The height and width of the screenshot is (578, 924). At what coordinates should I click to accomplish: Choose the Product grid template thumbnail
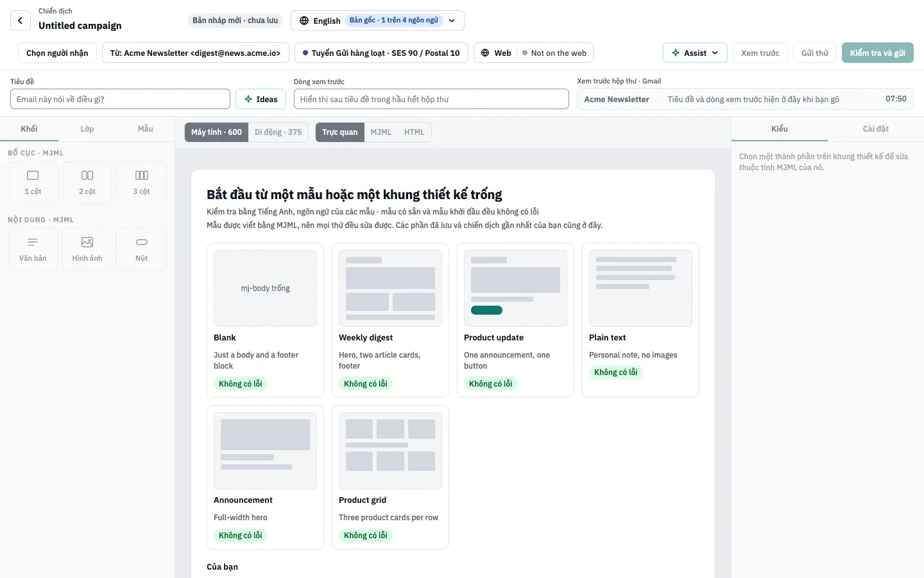(x=390, y=451)
